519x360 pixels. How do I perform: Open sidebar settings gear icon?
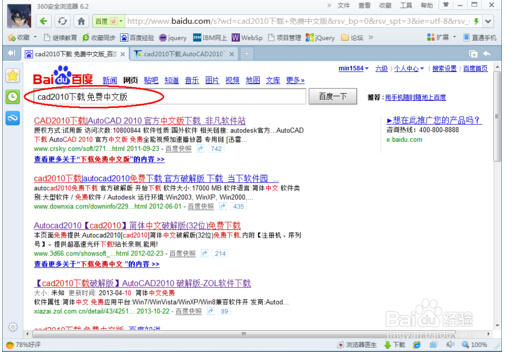pos(13,327)
